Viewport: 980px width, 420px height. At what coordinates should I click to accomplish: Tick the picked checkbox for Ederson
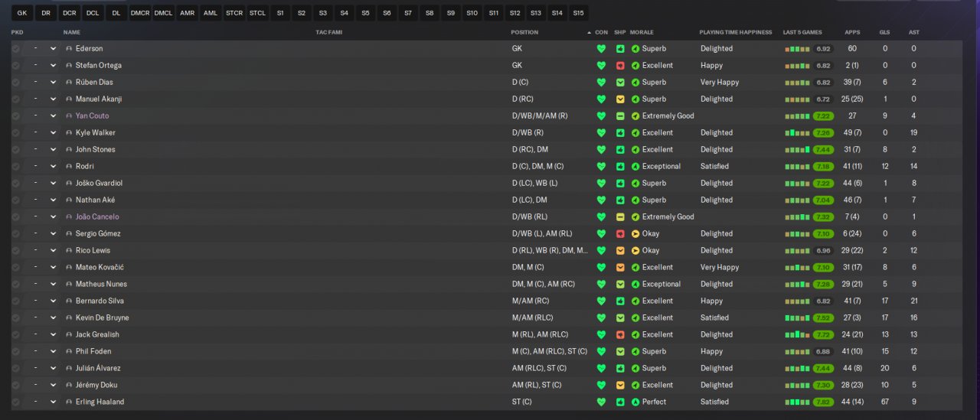pyautogui.click(x=15, y=48)
